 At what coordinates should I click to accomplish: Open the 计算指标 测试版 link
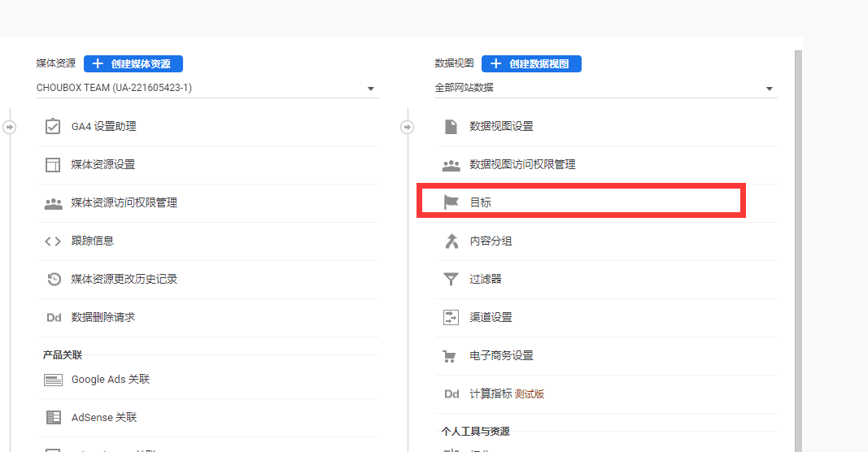point(506,394)
